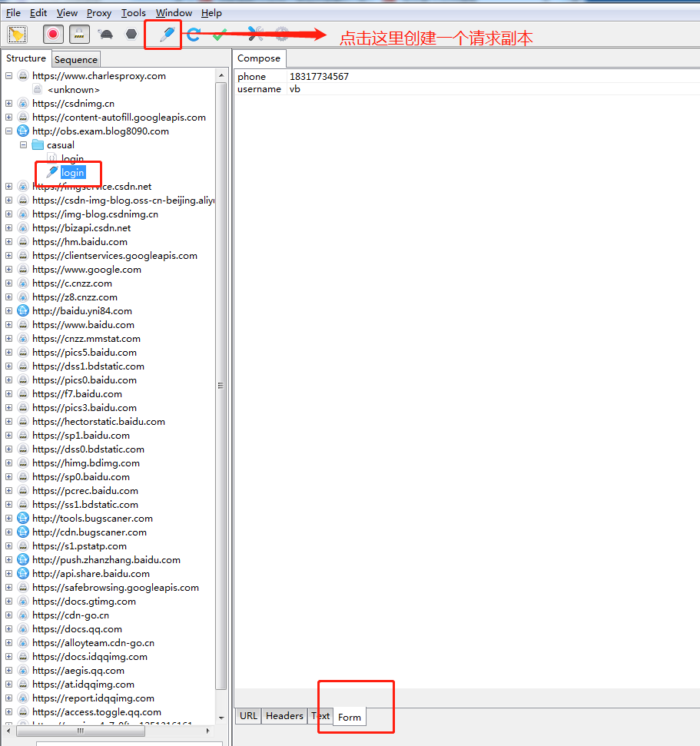Switch to the Sequence tab

click(76, 59)
